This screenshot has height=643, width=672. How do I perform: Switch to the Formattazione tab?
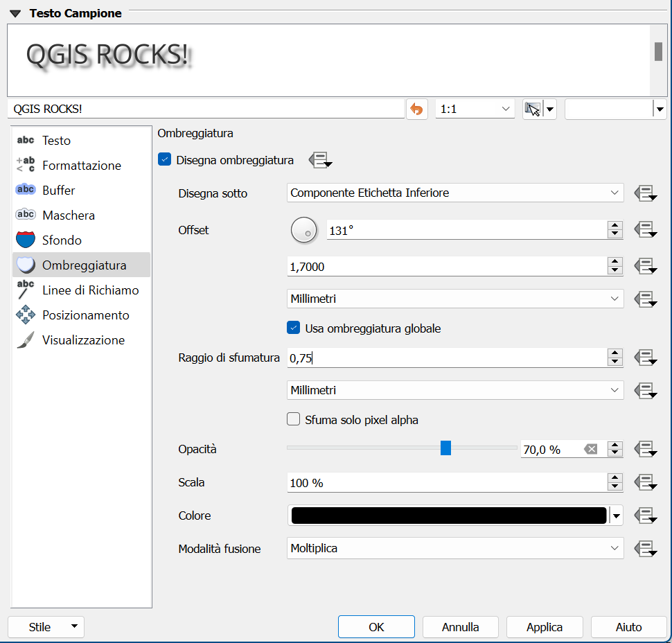pos(82,166)
